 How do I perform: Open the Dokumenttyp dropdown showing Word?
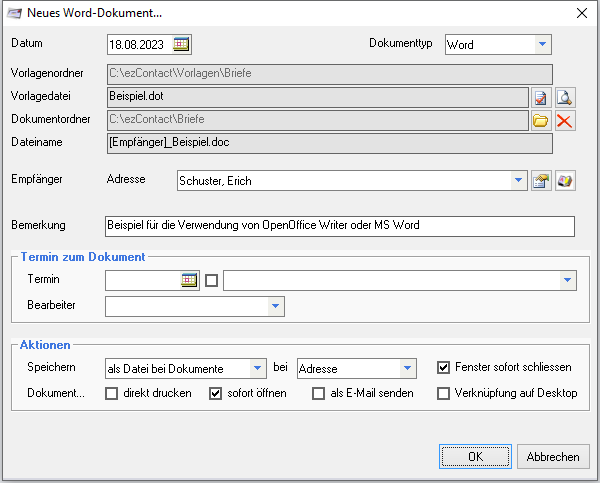tap(542, 44)
